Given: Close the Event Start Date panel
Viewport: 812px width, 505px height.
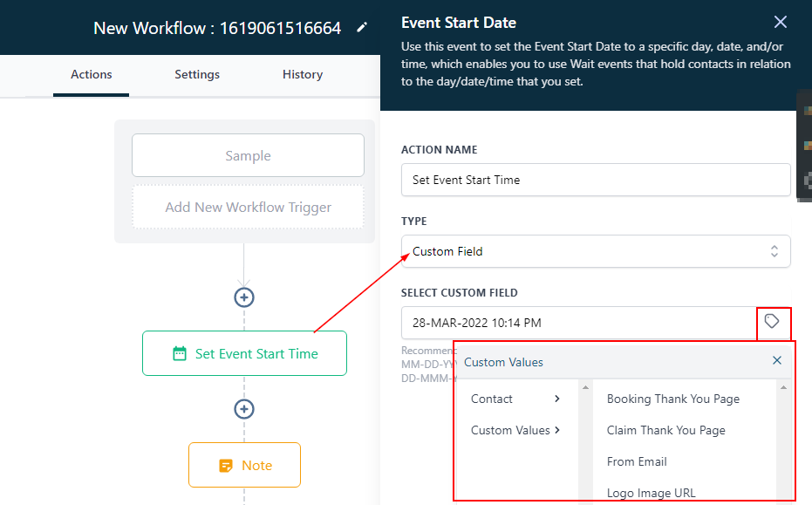Looking at the screenshot, I should [781, 23].
